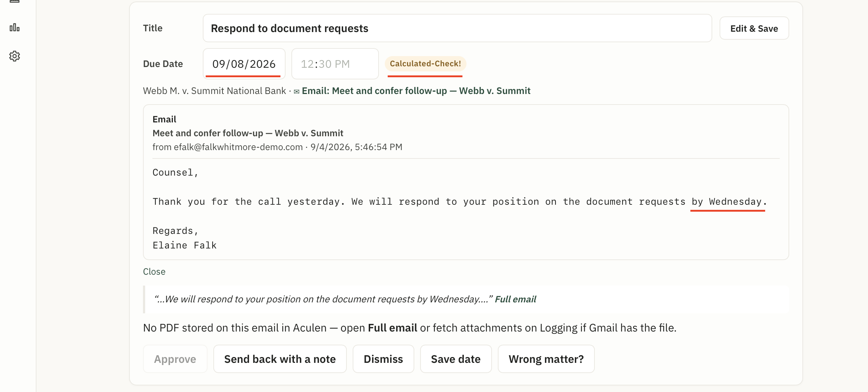Click the envelope icon beside Email link
This screenshot has width=868, height=392.
pos(297,91)
